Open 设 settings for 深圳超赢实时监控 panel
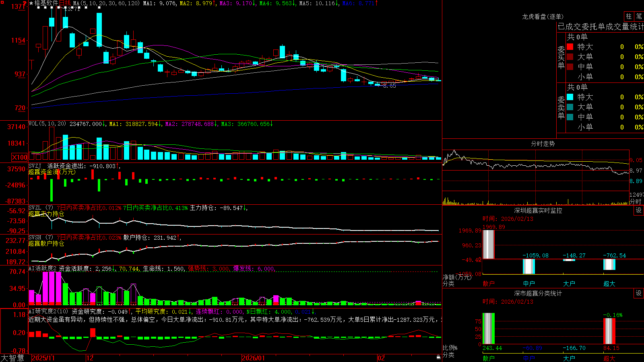The height and width of the screenshot is (362, 644). pyautogui.click(x=639, y=210)
